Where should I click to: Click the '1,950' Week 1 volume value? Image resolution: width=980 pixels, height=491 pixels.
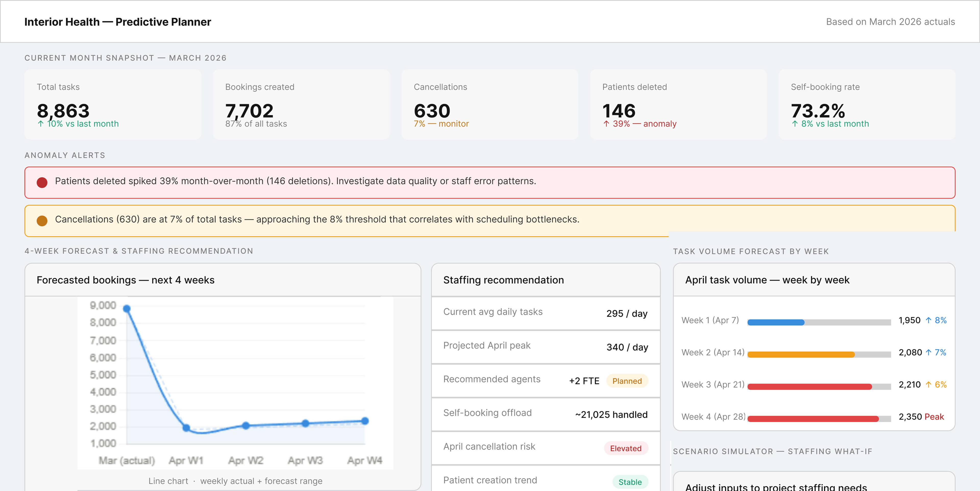tap(910, 320)
